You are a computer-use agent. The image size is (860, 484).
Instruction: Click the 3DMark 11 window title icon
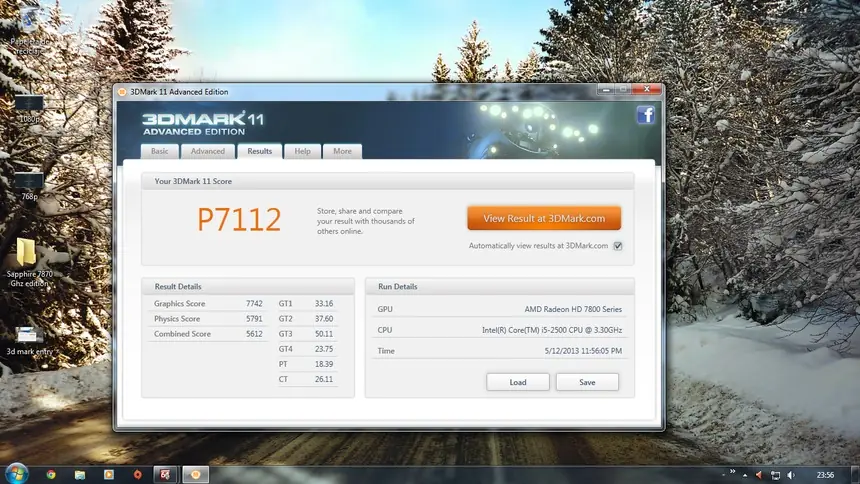122,92
